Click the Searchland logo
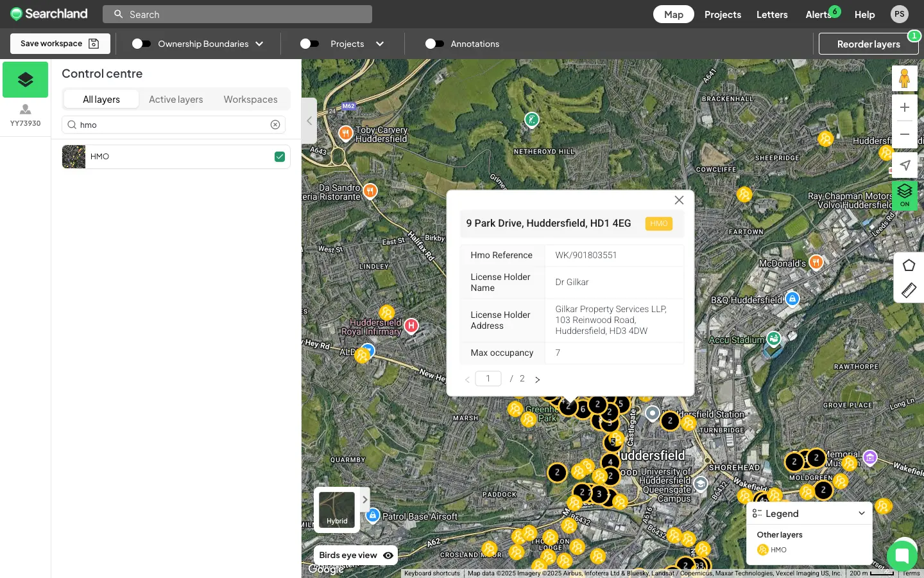924x578 pixels. [49, 13]
